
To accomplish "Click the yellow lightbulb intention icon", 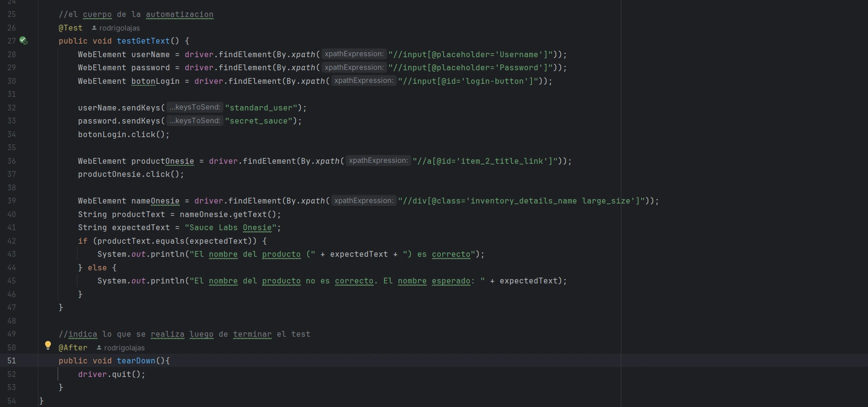I will [48, 345].
